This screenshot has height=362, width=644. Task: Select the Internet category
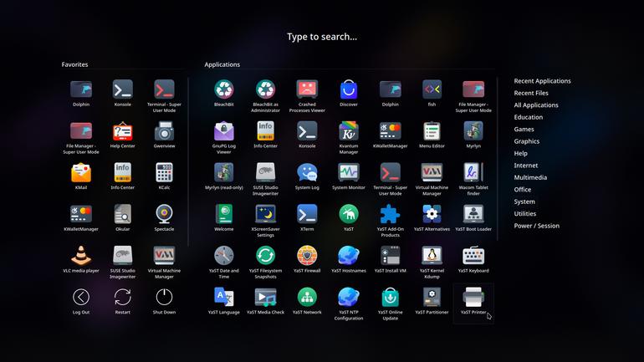point(526,166)
